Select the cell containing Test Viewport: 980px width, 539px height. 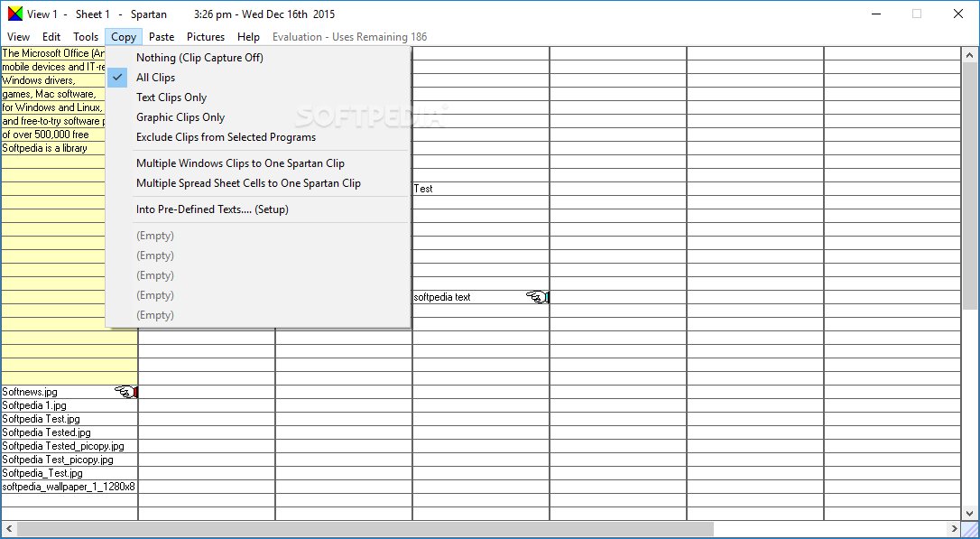(x=481, y=189)
